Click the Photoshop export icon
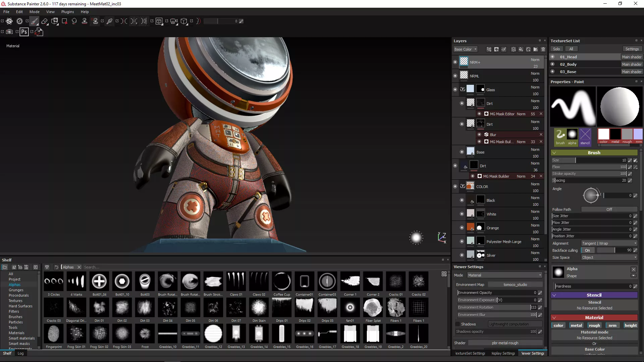This screenshot has height=362, width=644. (x=24, y=32)
